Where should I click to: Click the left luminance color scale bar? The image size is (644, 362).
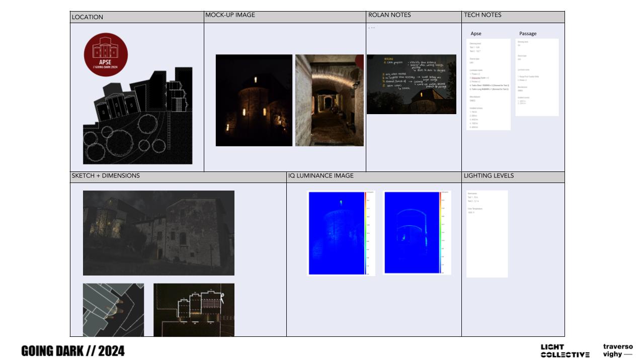tap(366, 233)
